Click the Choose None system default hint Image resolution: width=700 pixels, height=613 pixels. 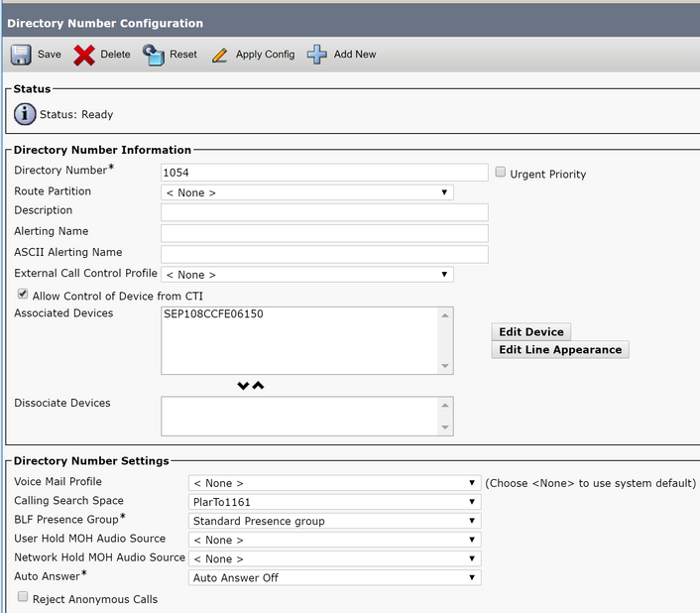click(590, 483)
